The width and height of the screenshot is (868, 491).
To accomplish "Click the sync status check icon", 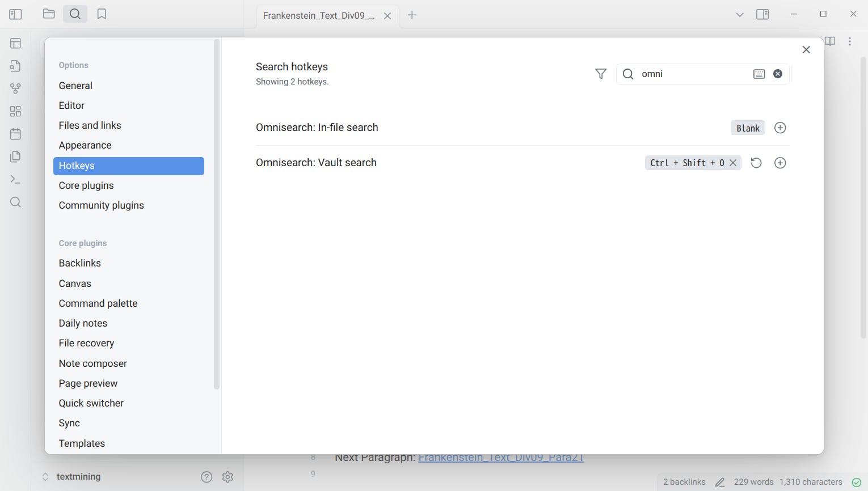I will (857, 482).
